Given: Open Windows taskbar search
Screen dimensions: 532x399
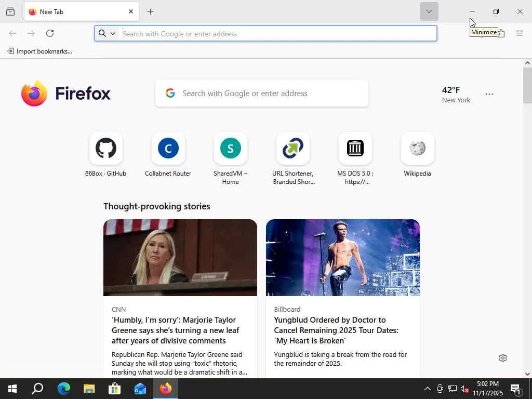Looking at the screenshot, I should click(x=37, y=389).
